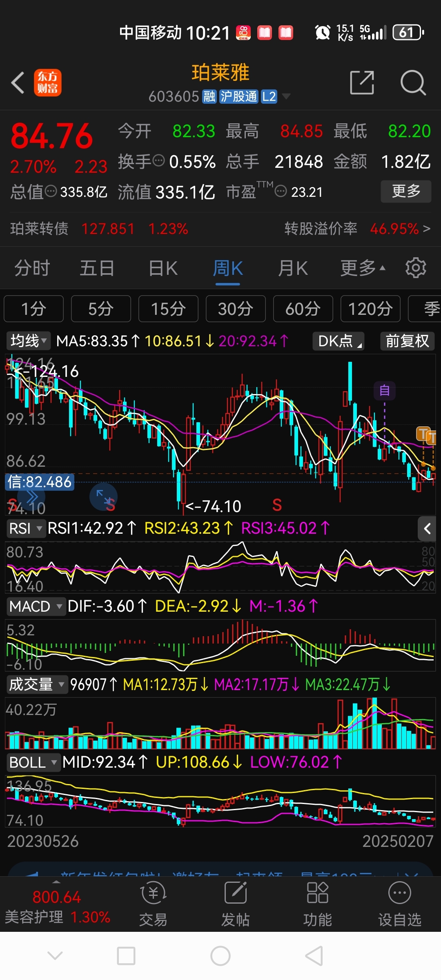
Task: Switch to 日K tab
Action: pos(163,268)
